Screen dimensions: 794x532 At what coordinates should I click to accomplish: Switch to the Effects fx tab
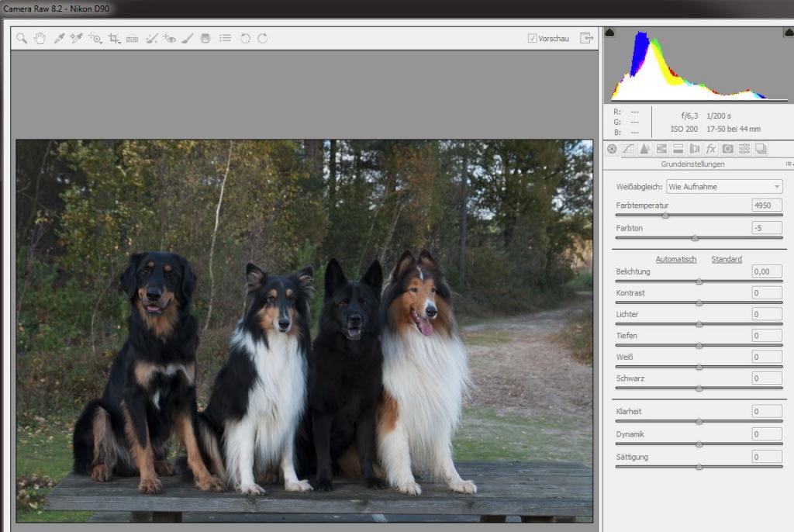[711, 149]
